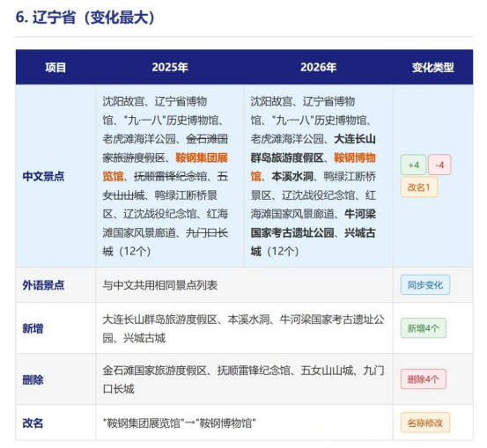Click the 与中文共用相同景点列表 cell text
The height and width of the screenshot is (448, 487).
click(160, 285)
